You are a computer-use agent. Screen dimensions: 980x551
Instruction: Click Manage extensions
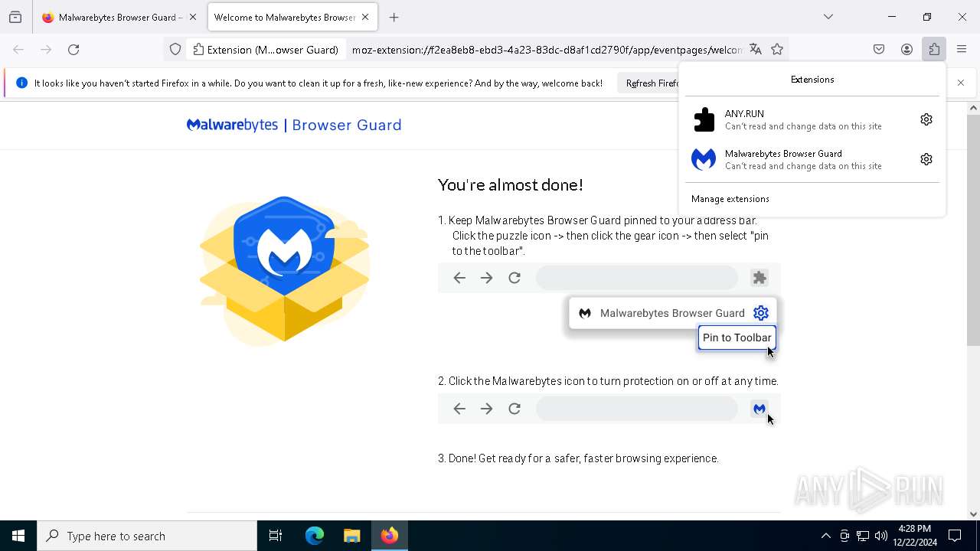coord(730,199)
